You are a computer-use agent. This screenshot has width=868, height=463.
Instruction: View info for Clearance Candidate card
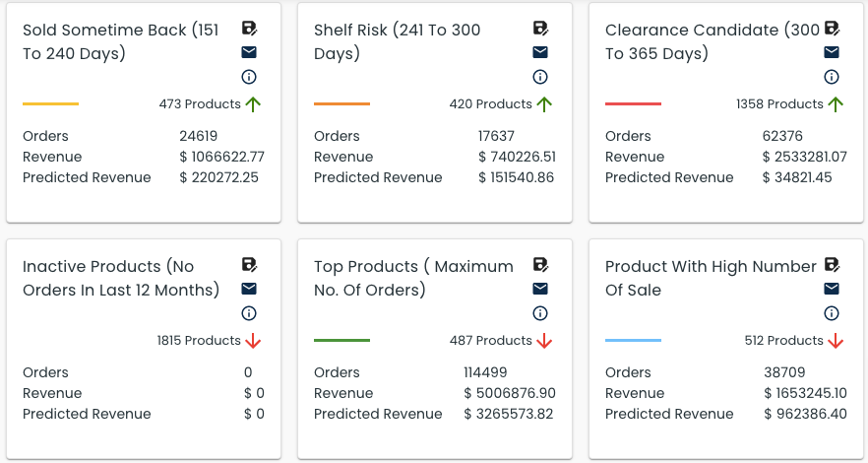[832, 77]
